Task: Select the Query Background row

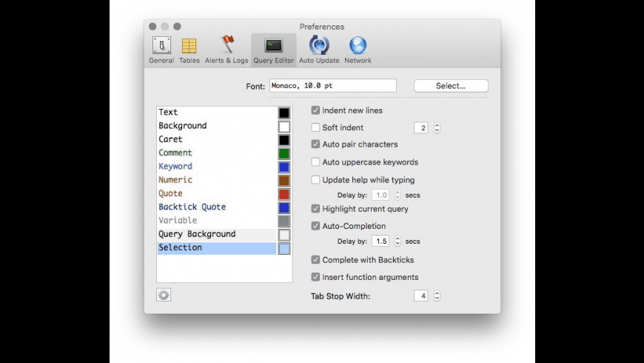Action: [217, 234]
